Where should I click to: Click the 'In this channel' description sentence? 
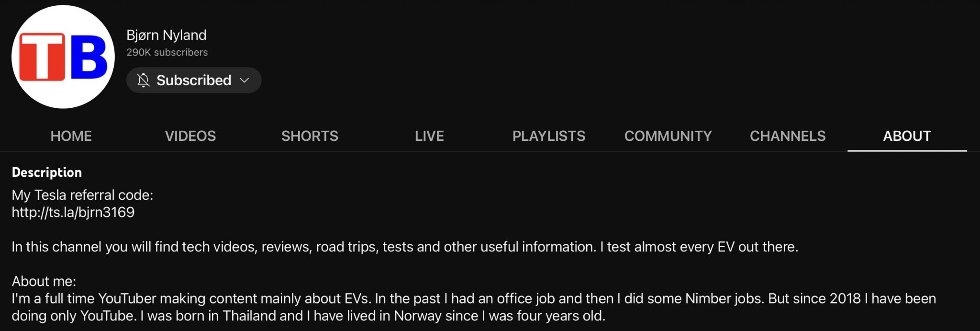point(404,247)
